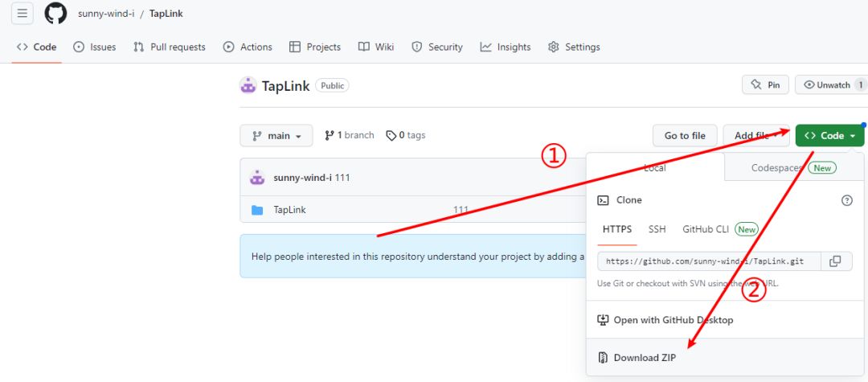The height and width of the screenshot is (382, 868).
Task: View the Security tab
Action: click(x=436, y=47)
